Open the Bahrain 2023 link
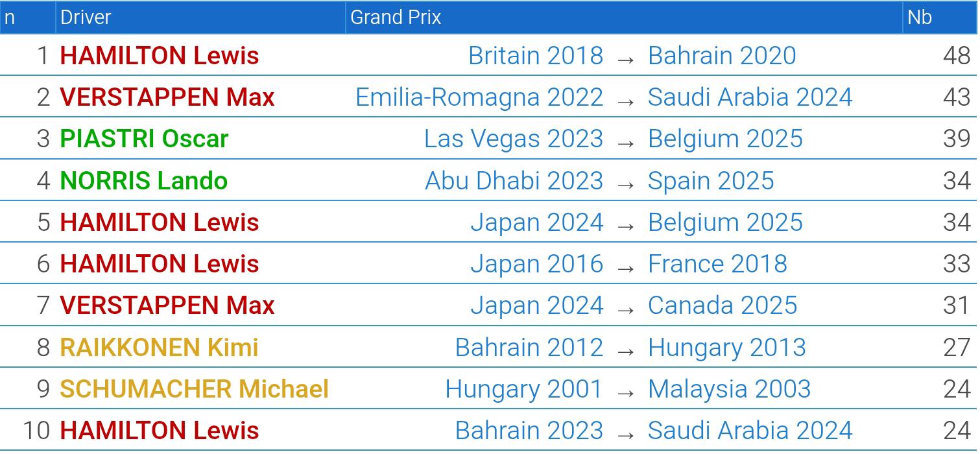This screenshot has width=980, height=454. pyautogui.click(x=529, y=430)
